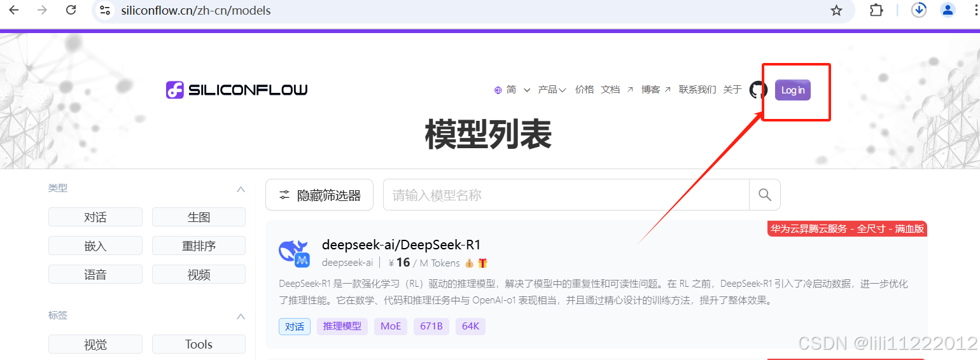980x360 pixels.
Task: Open the 简 language dropdown
Action: coord(517,90)
